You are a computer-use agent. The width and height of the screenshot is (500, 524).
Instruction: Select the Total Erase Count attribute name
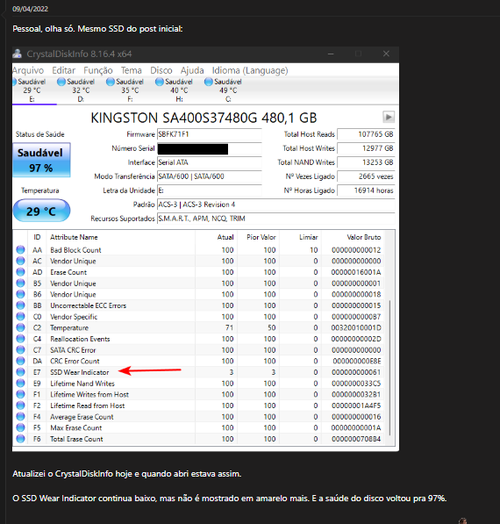77,439
